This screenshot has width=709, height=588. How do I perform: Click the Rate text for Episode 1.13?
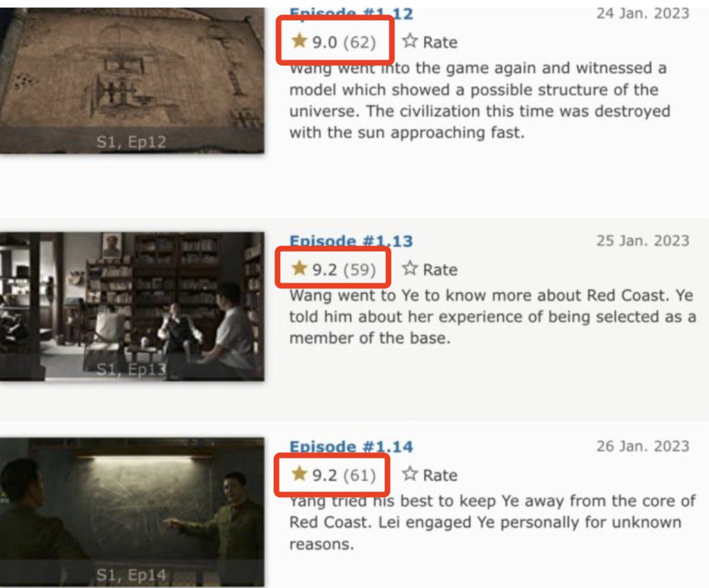click(x=440, y=270)
